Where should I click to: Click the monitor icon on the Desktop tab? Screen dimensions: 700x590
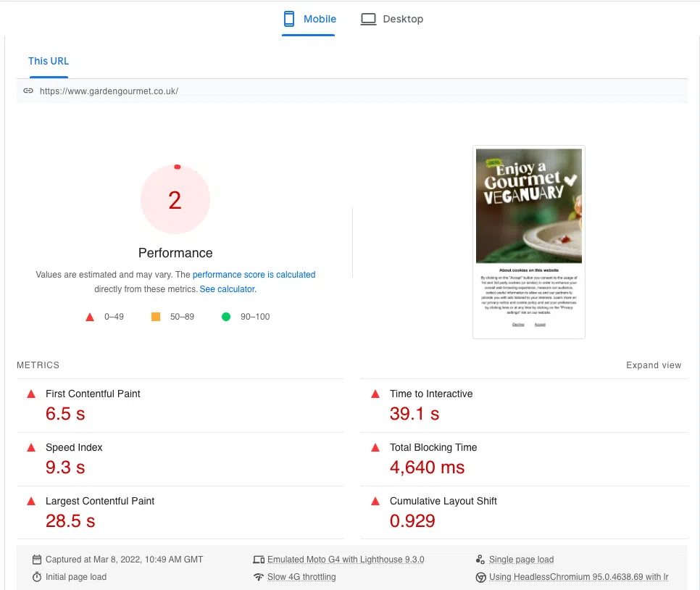[368, 19]
